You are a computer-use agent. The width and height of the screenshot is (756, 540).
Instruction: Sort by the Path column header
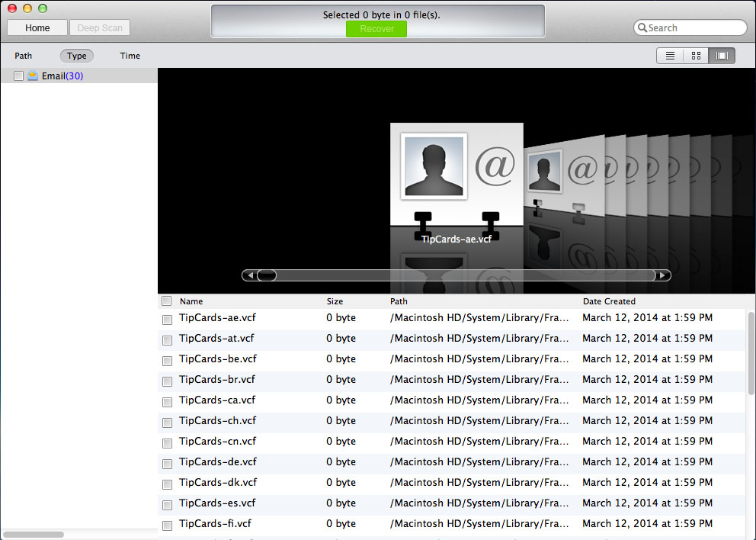coord(399,301)
